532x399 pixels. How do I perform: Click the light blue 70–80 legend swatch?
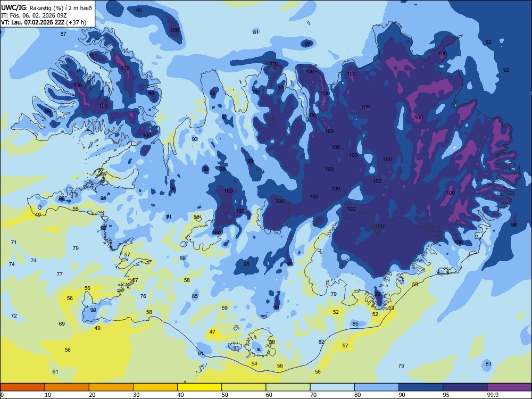point(332,387)
